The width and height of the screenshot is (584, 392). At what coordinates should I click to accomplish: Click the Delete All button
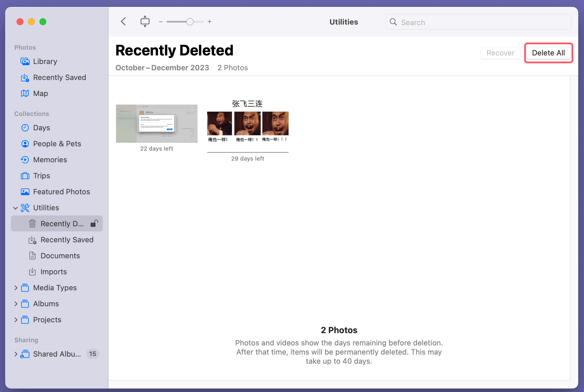(x=548, y=53)
